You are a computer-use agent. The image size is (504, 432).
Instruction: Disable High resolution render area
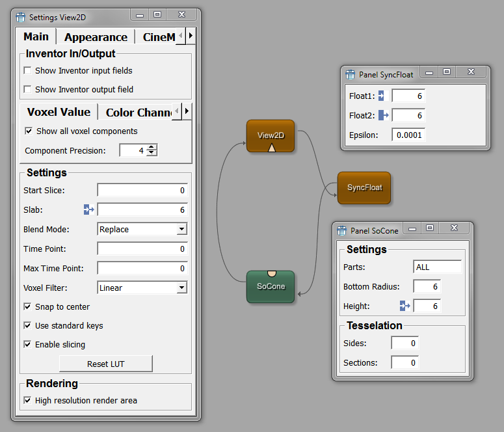tap(28, 400)
